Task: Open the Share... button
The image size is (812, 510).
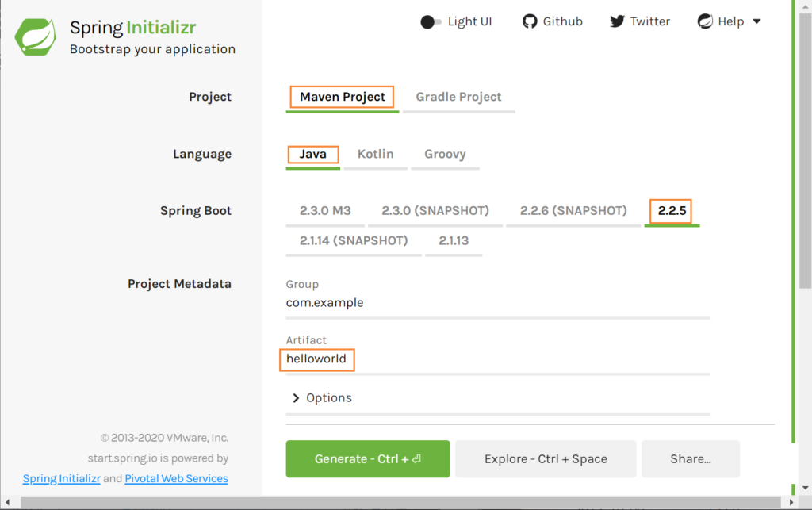Action: (691, 458)
